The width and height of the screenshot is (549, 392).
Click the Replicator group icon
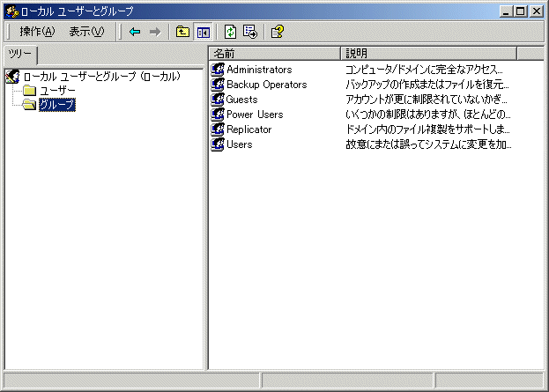point(218,129)
